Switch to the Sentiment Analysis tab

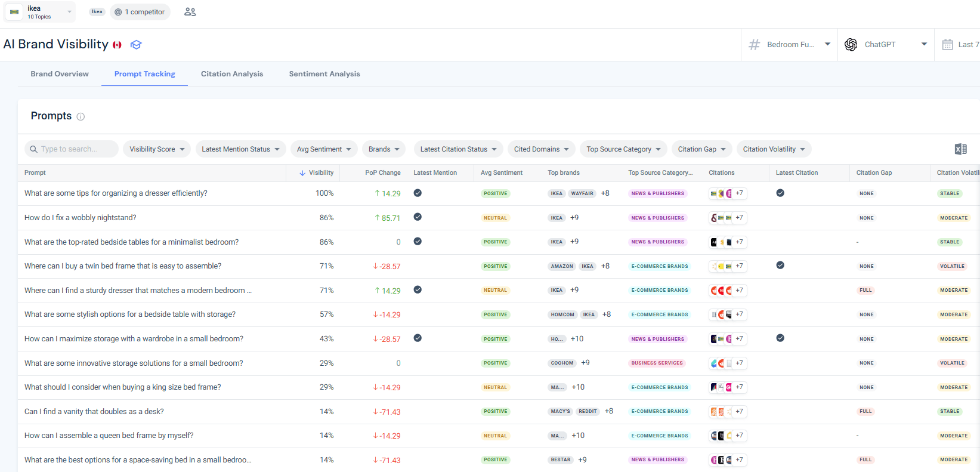click(324, 74)
